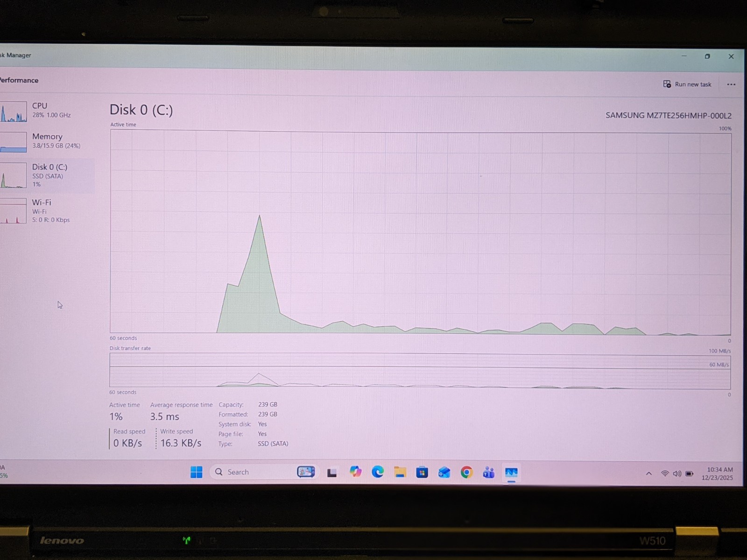Click the Task Manager taskbar icon
This screenshot has height=560, width=747.
[511, 473]
